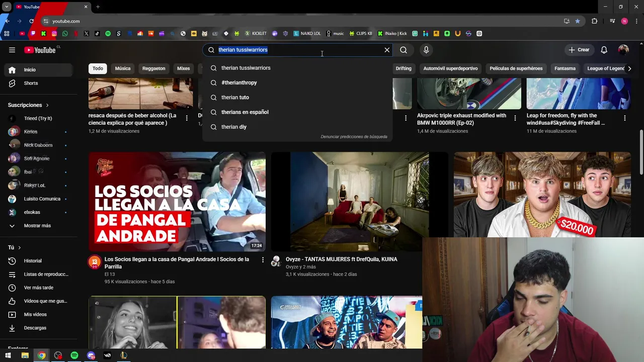This screenshot has width=644, height=362.
Task: Open Spotify from the taskbar
Action: (74, 355)
